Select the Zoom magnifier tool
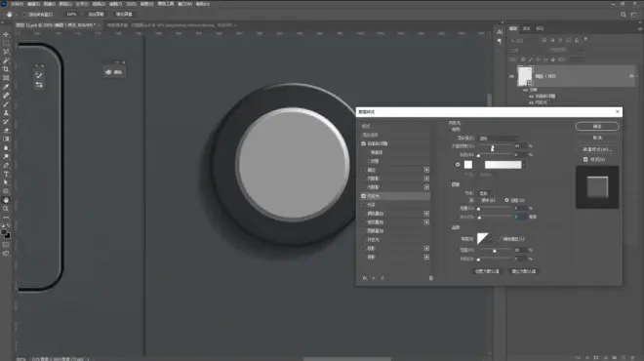This screenshot has width=644, height=361. pyautogui.click(x=6, y=209)
